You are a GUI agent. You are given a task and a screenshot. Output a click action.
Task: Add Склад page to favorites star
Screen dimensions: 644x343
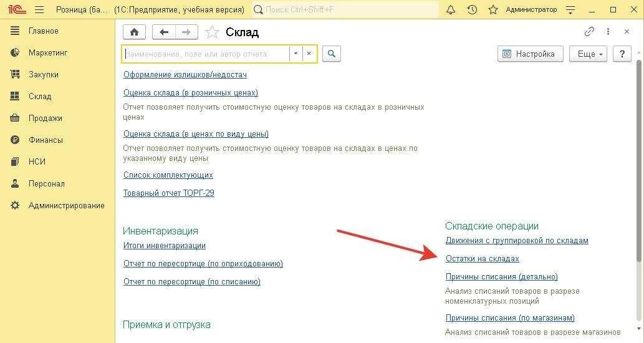coord(212,32)
